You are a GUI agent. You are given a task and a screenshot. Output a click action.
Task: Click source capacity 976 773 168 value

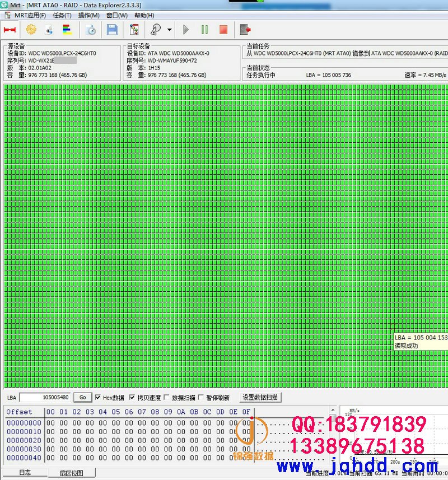coord(58,75)
